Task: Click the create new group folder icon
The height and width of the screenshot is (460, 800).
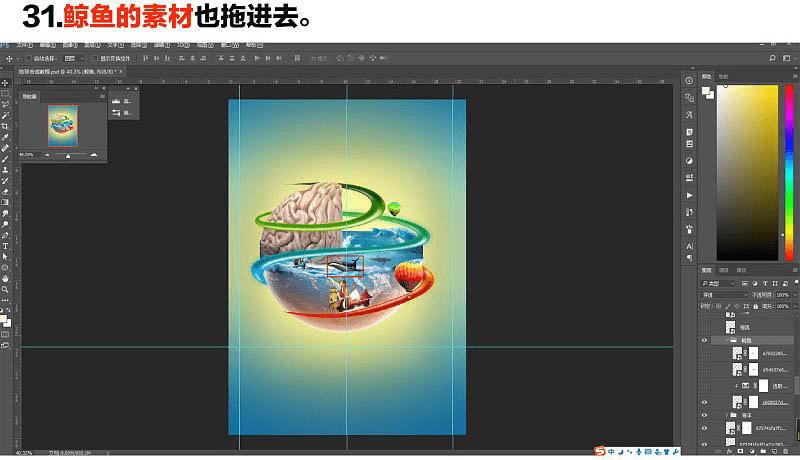Action: pyautogui.click(x=763, y=451)
